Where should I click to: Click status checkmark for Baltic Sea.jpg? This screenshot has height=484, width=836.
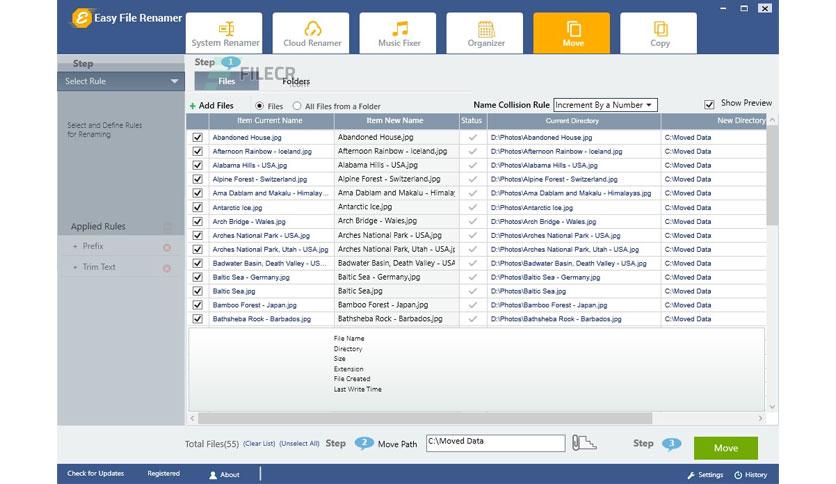pyautogui.click(x=472, y=291)
